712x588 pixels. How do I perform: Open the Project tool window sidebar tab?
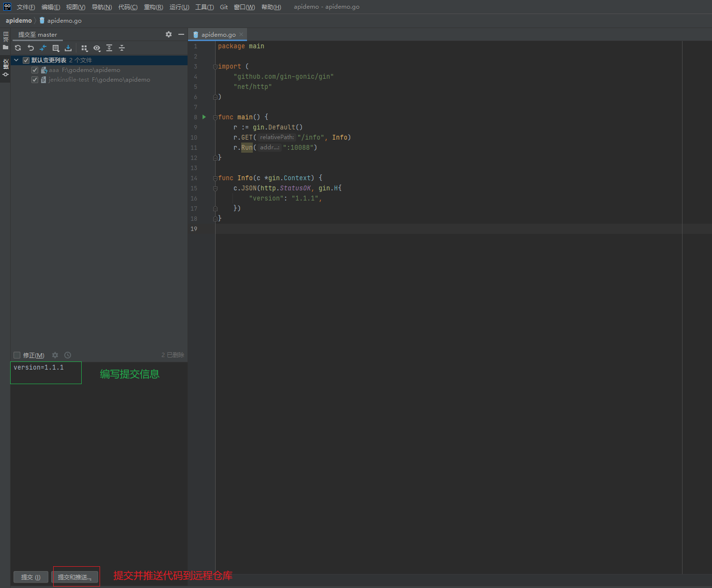5,41
